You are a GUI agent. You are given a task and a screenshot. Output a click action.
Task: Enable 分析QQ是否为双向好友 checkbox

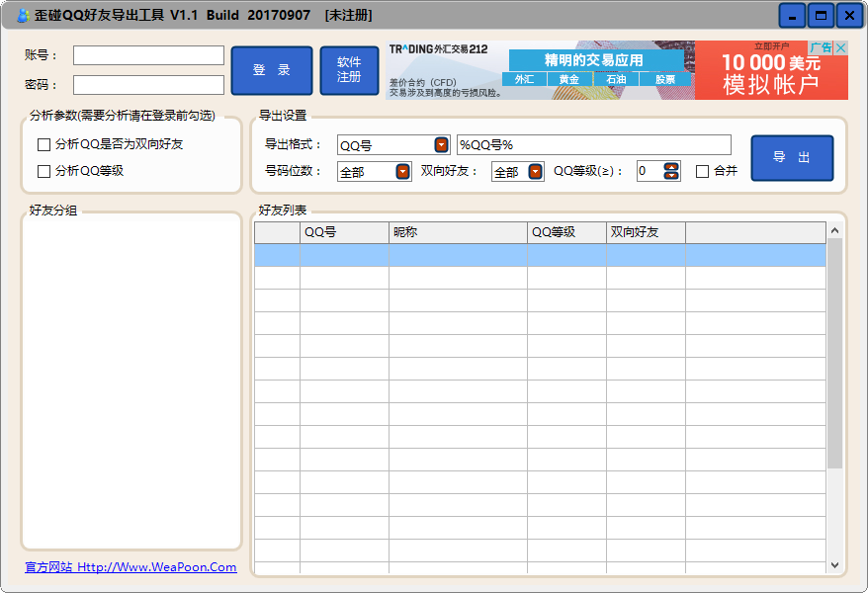pos(43,145)
